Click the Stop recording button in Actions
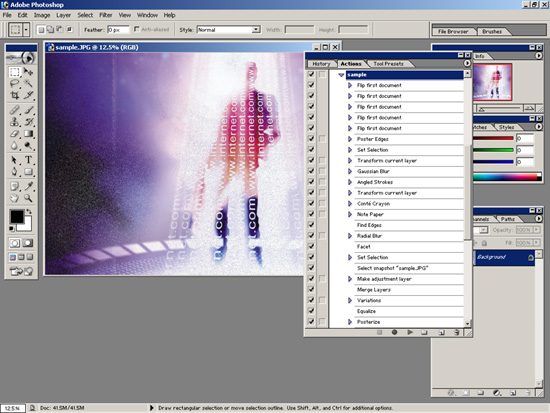Image resolution: width=550 pixels, height=413 pixels. [379, 332]
